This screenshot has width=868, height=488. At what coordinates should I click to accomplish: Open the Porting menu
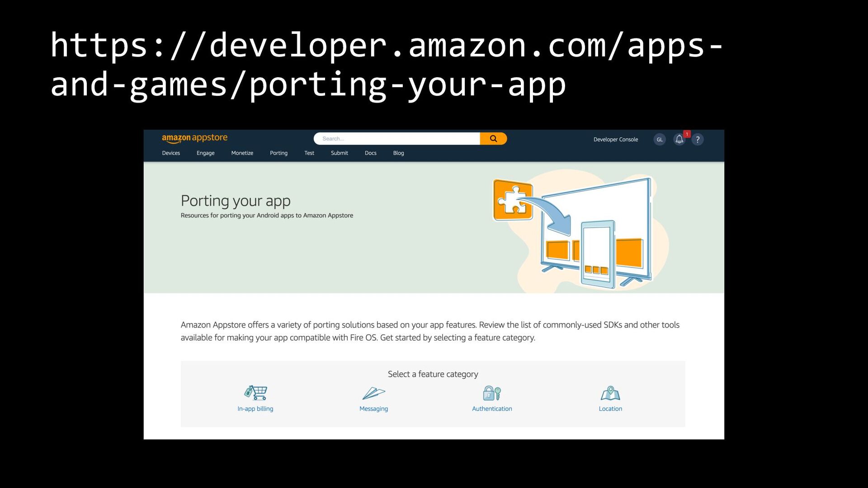point(279,153)
